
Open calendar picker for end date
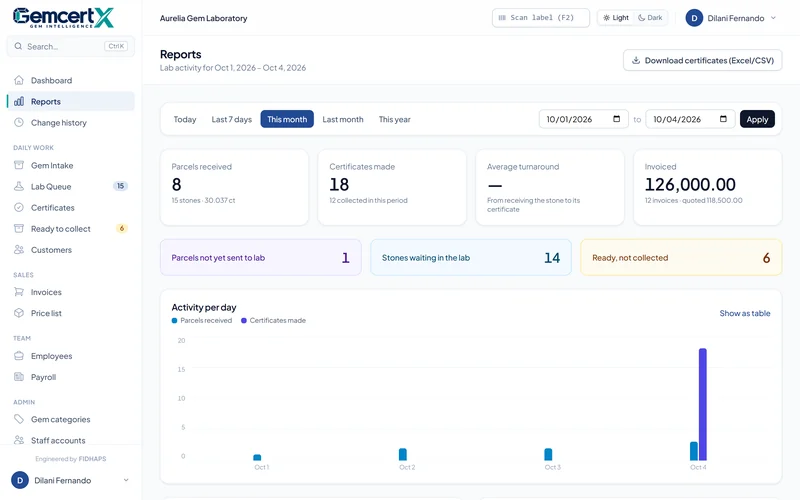click(723, 119)
